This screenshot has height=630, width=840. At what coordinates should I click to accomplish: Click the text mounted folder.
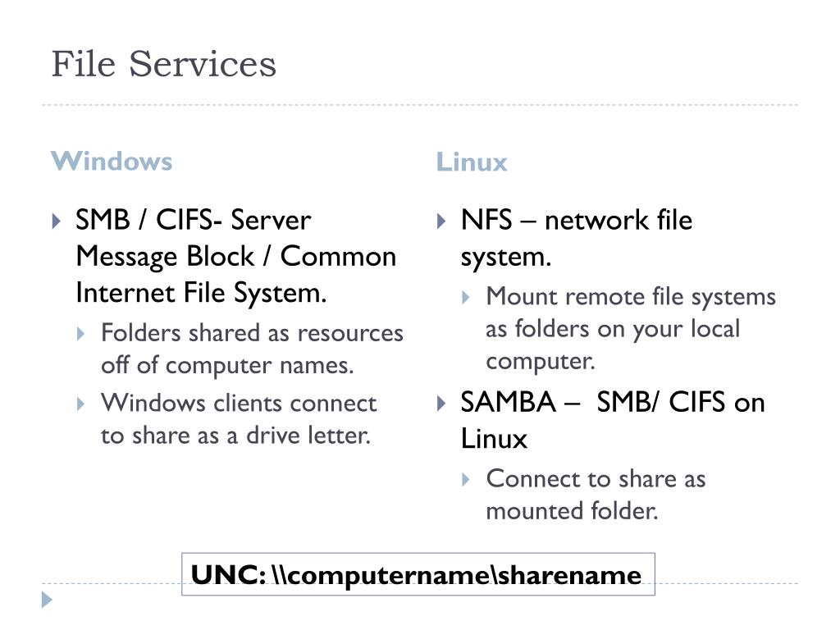click(x=572, y=510)
